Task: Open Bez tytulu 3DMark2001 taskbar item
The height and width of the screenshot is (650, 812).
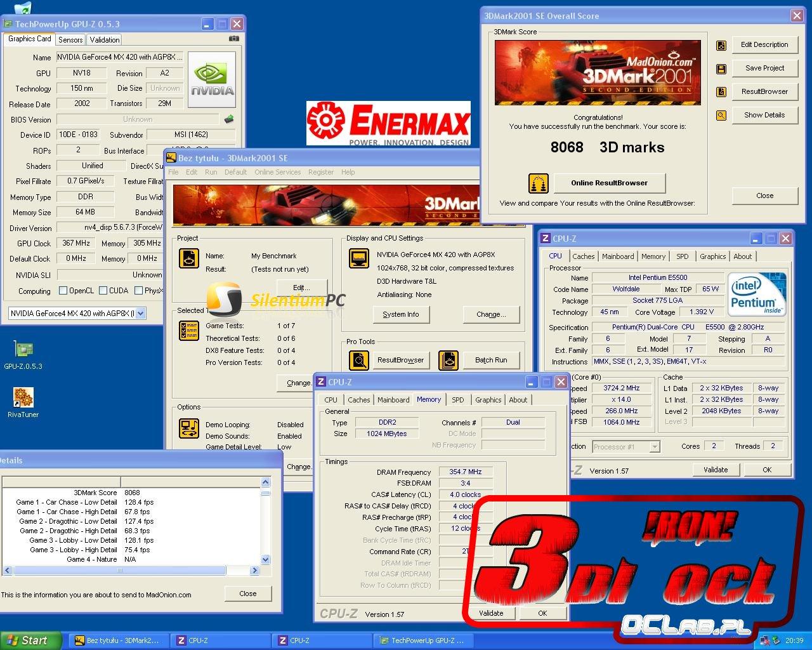Action: [x=118, y=640]
